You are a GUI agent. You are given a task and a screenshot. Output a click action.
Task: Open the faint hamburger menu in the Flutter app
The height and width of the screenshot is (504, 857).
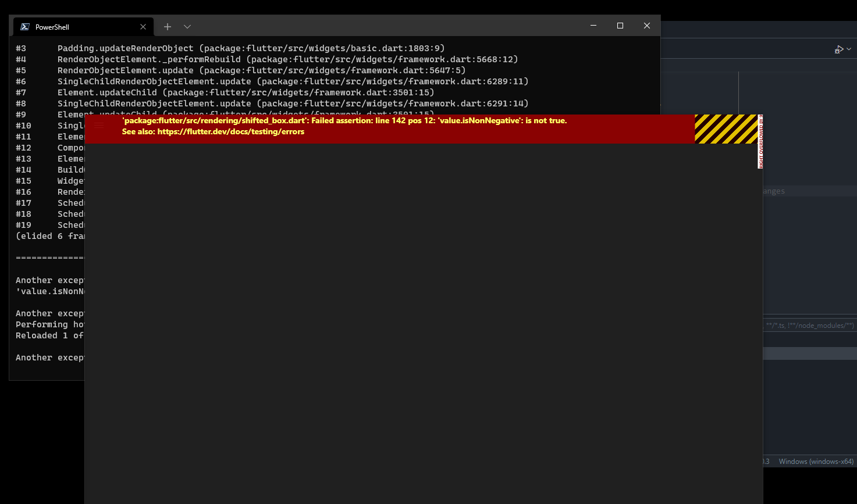coord(99,126)
